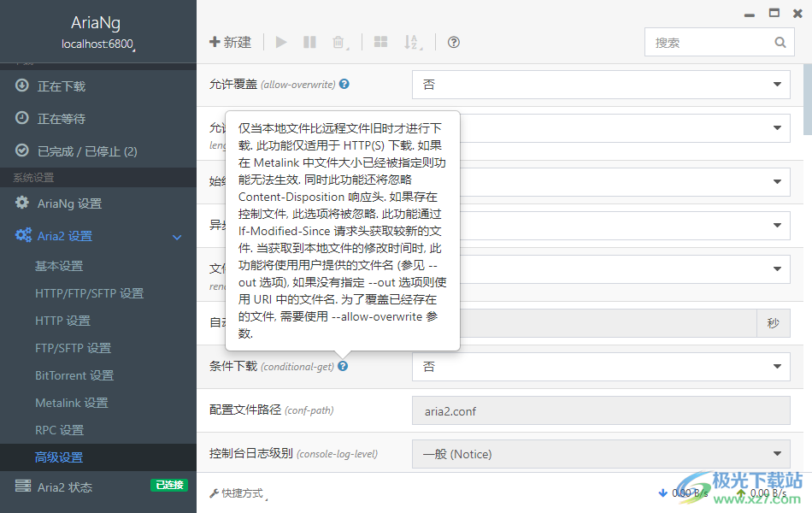Click the AriaNg title logo

click(x=96, y=22)
